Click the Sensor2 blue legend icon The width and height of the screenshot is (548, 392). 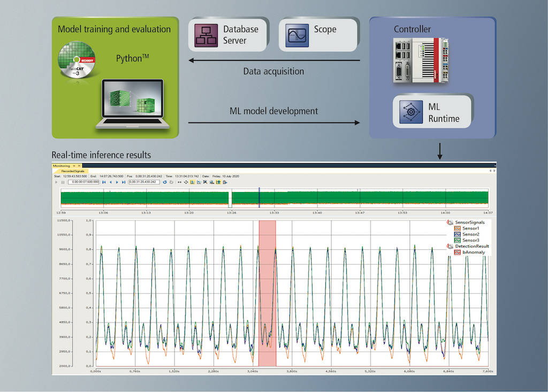(x=457, y=234)
